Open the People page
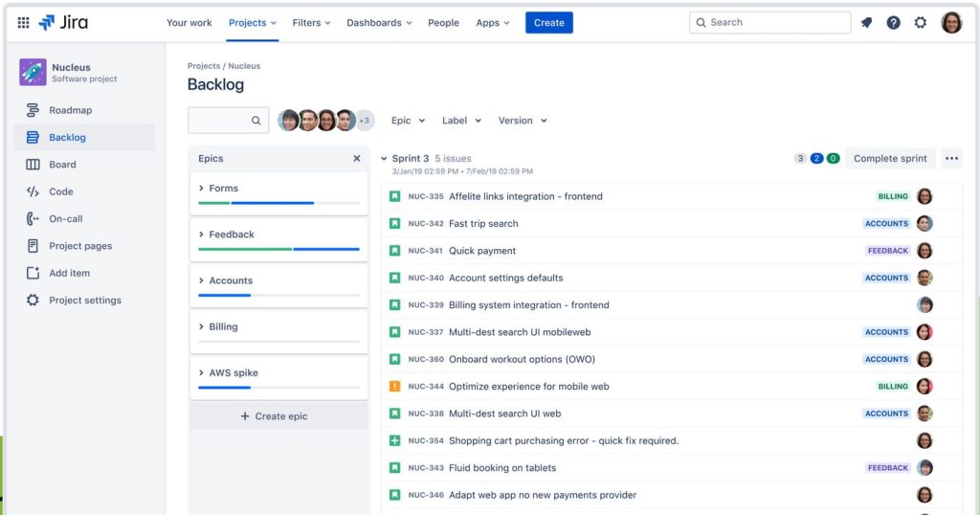The image size is (980, 515). [x=443, y=23]
